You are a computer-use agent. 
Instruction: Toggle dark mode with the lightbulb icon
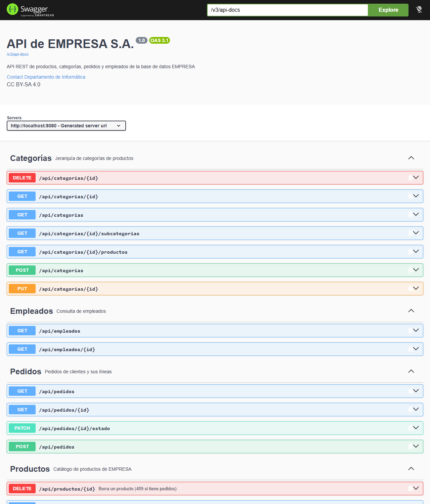pyautogui.click(x=419, y=10)
